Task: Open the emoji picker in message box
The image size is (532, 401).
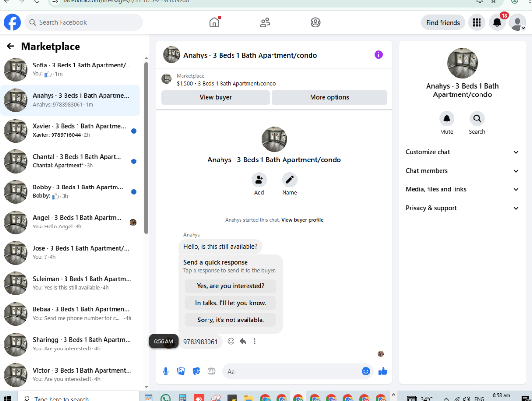Action: [366, 372]
